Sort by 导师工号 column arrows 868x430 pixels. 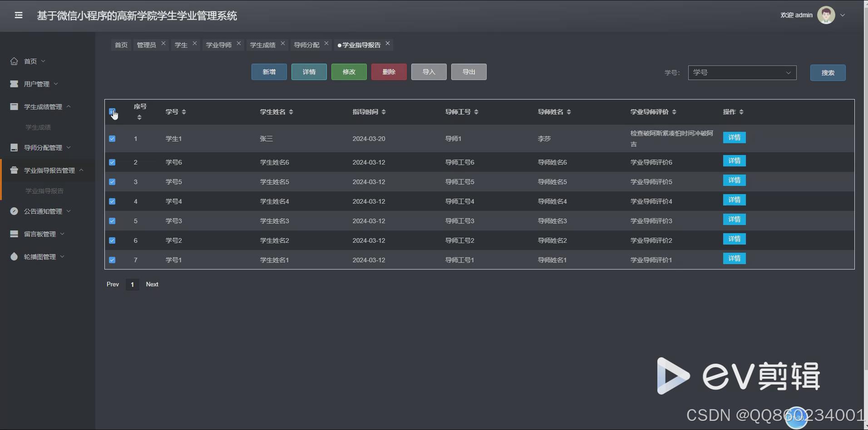point(476,112)
